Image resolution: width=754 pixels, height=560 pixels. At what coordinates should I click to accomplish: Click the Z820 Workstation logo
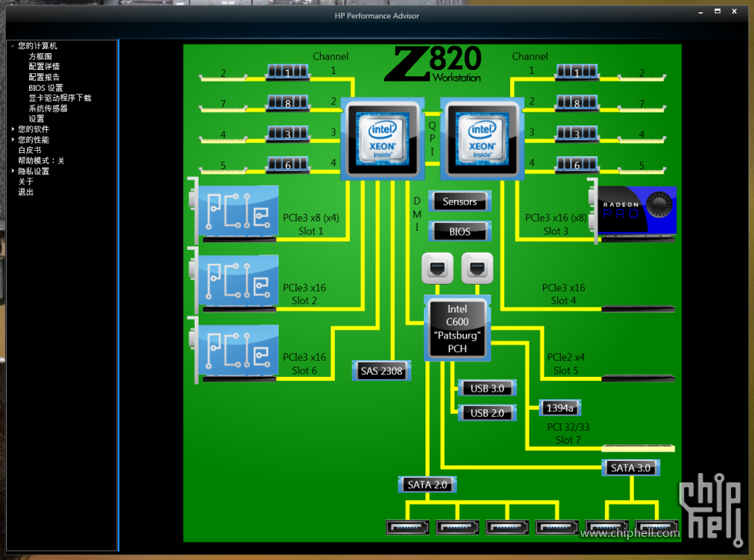432,64
